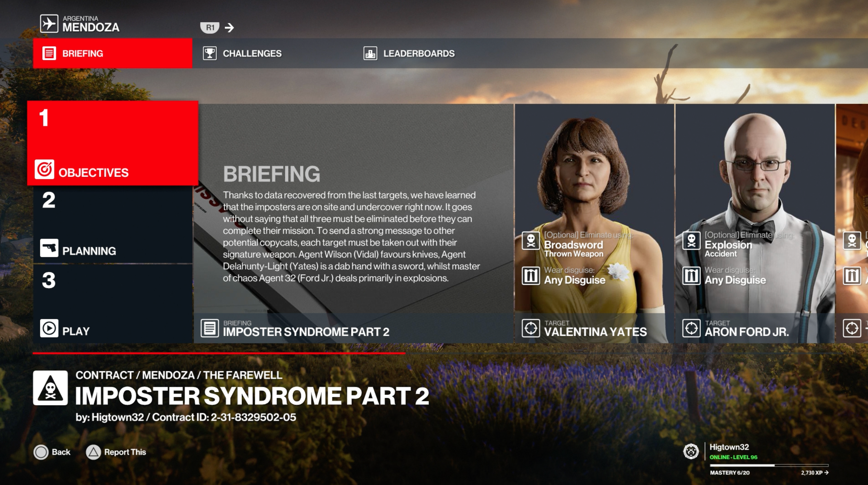
Task: Open the Briefing text card
Action: pos(353,223)
